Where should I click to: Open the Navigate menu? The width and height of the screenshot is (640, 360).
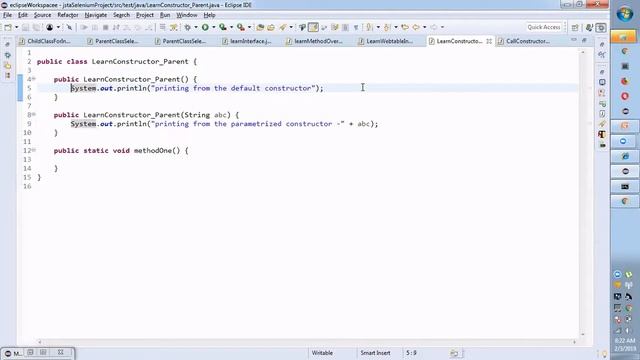(96, 15)
